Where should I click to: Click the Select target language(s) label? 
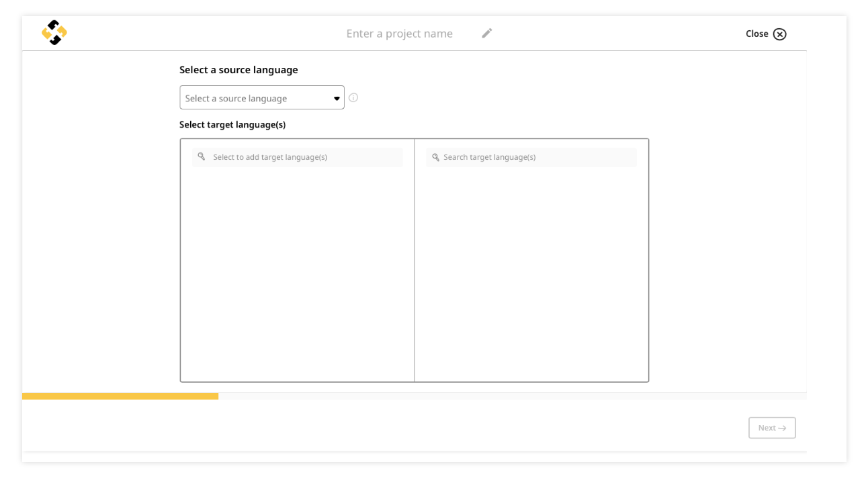click(232, 125)
